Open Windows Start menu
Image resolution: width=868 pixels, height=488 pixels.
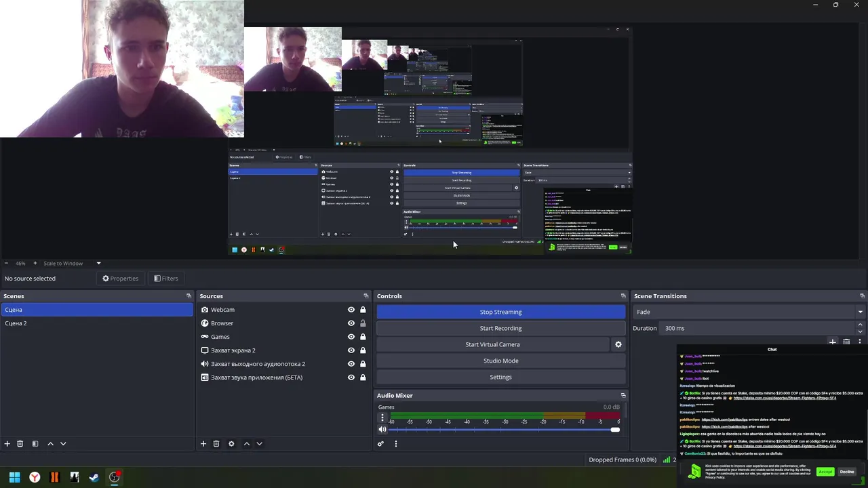pyautogui.click(x=14, y=477)
